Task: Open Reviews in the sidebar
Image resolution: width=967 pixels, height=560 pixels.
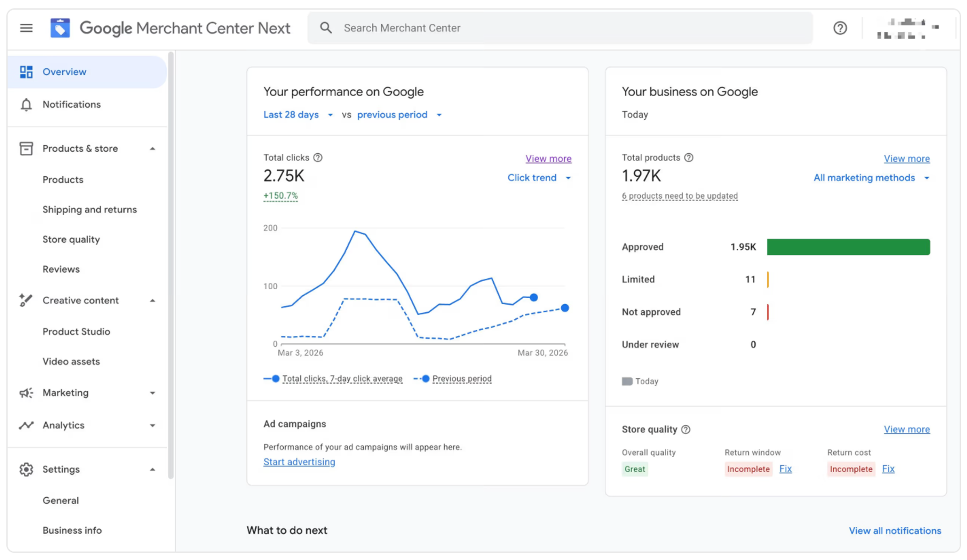Action: pyautogui.click(x=61, y=269)
